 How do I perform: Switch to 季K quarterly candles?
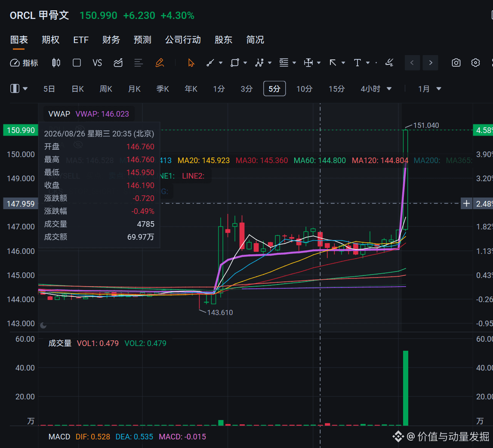click(x=163, y=89)
